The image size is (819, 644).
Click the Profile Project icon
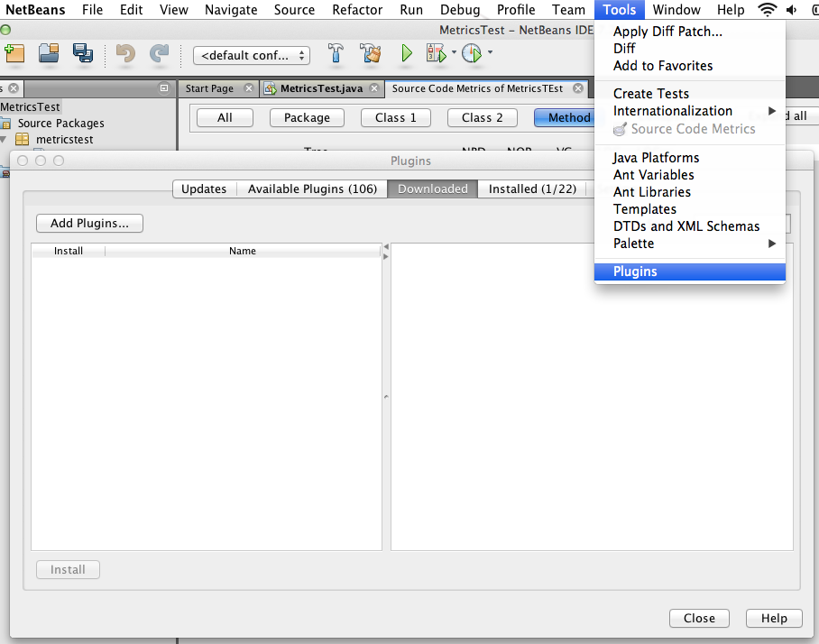coord(472,53)
